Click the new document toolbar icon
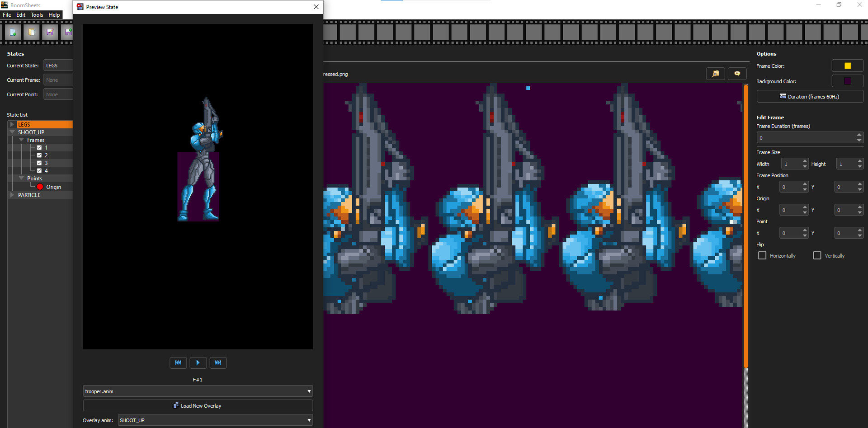The width and height of the screenshot is (868, 428). (13, 32)
